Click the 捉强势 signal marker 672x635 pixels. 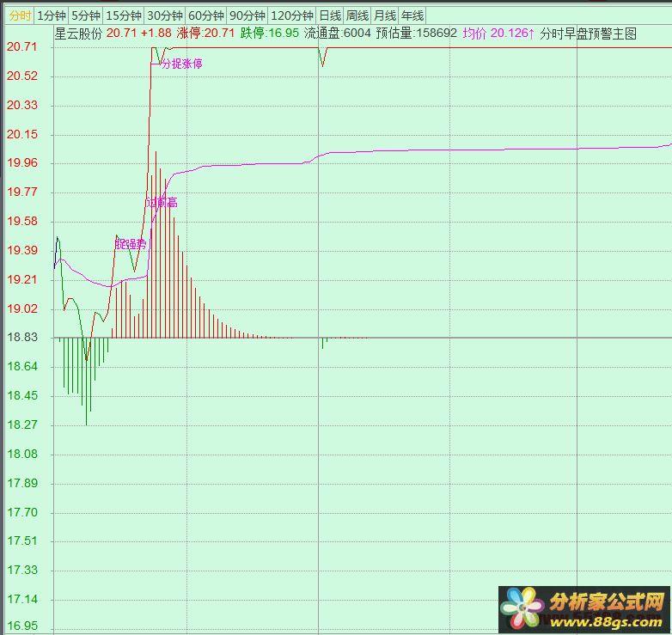click(x=131, y=244)
